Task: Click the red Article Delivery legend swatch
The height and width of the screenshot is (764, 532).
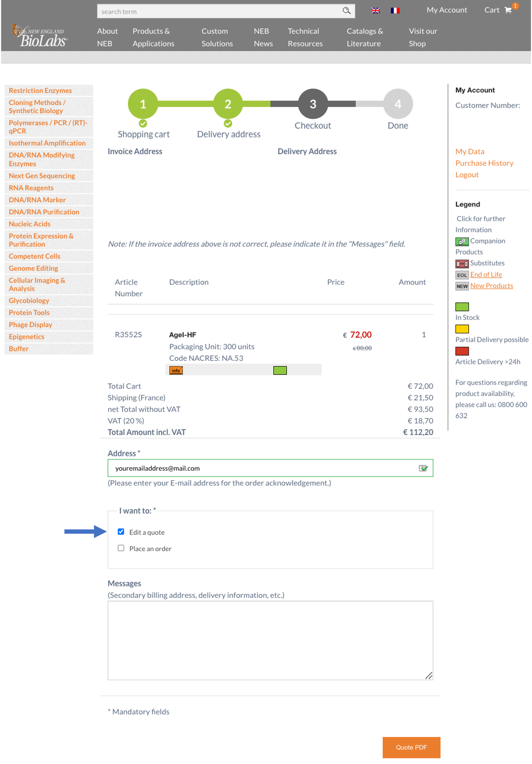Action: point(462,351)
